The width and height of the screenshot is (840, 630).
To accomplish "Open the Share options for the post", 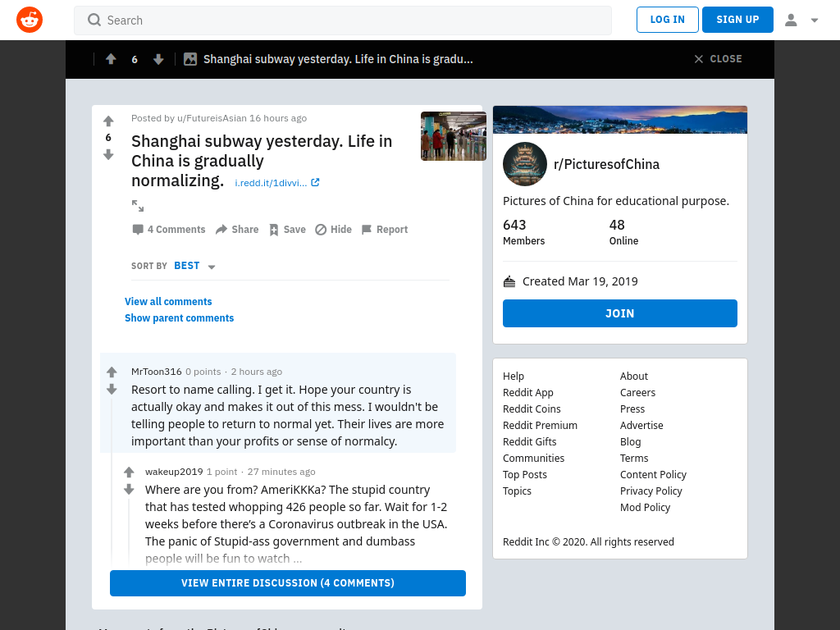I will 237,230.
